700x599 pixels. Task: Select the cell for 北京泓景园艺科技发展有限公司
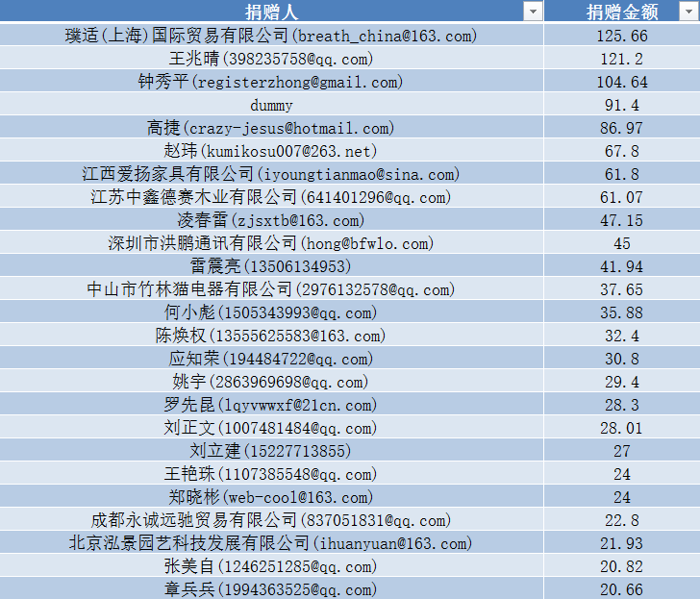pos(271,543)
